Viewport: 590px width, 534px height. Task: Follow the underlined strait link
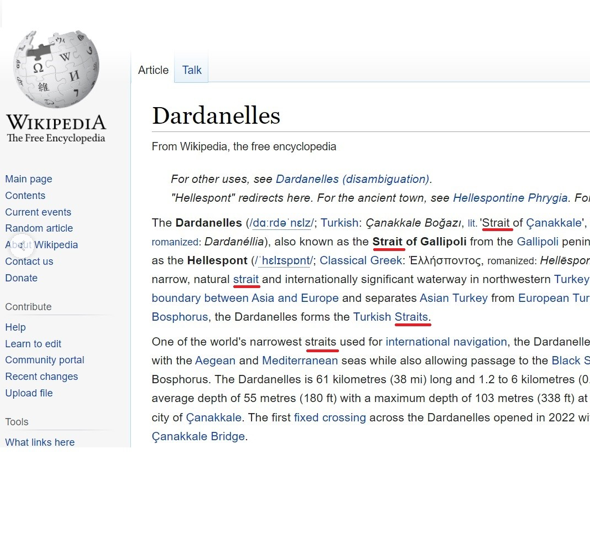pyautogui.click(x=246, y=279)
